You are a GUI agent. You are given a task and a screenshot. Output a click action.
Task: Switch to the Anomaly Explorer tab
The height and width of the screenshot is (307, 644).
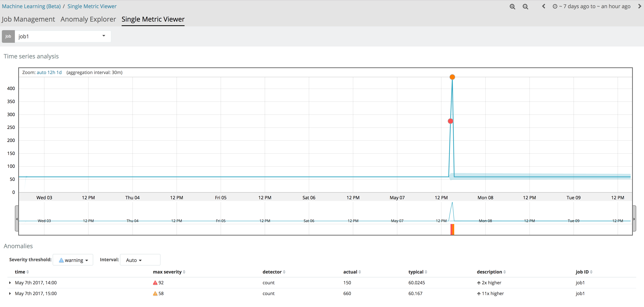click(88, 19)
